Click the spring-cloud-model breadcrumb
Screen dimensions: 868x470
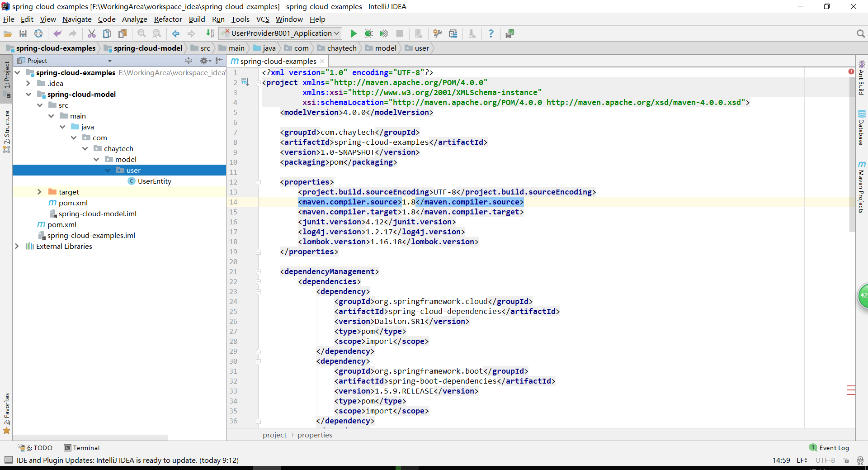click(x=143, y=48)
